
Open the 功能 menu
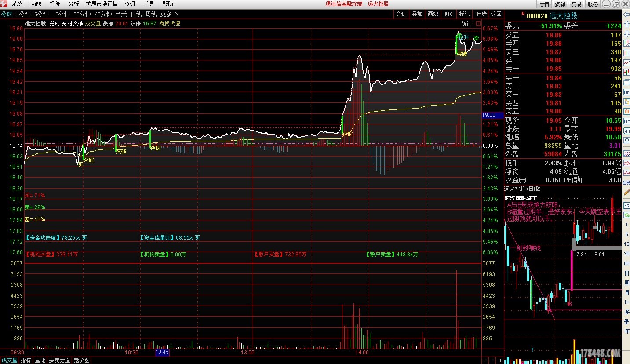pos(36,4)
